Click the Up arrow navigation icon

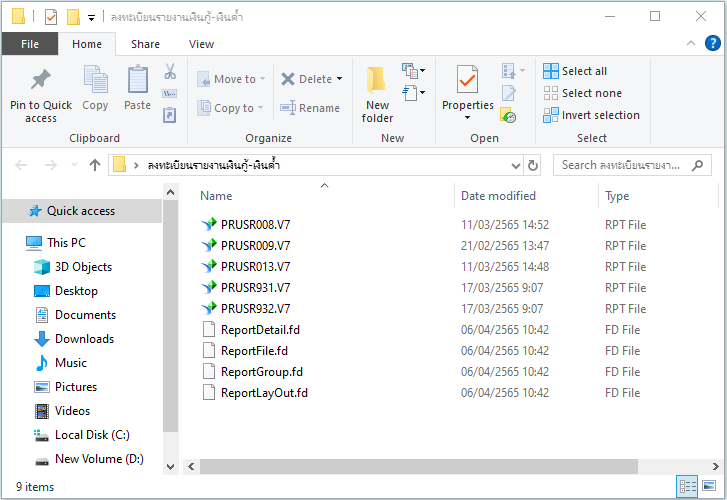(95, 165)
